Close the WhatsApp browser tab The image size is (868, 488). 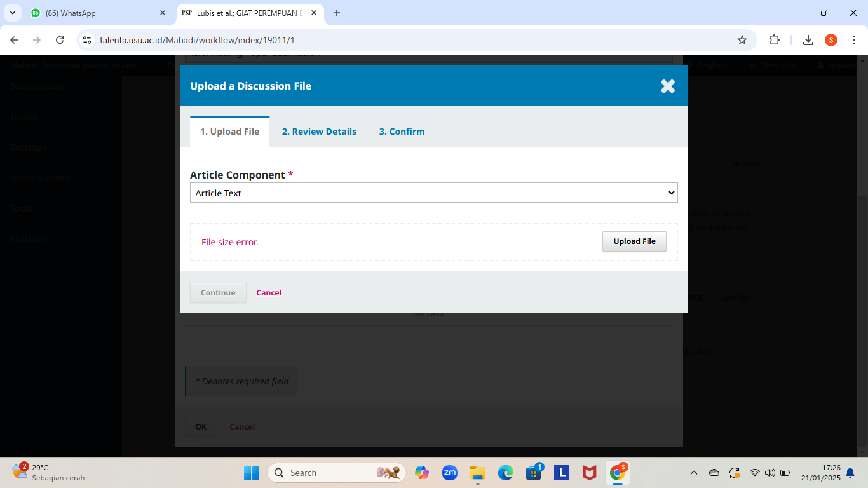[163, 13]
